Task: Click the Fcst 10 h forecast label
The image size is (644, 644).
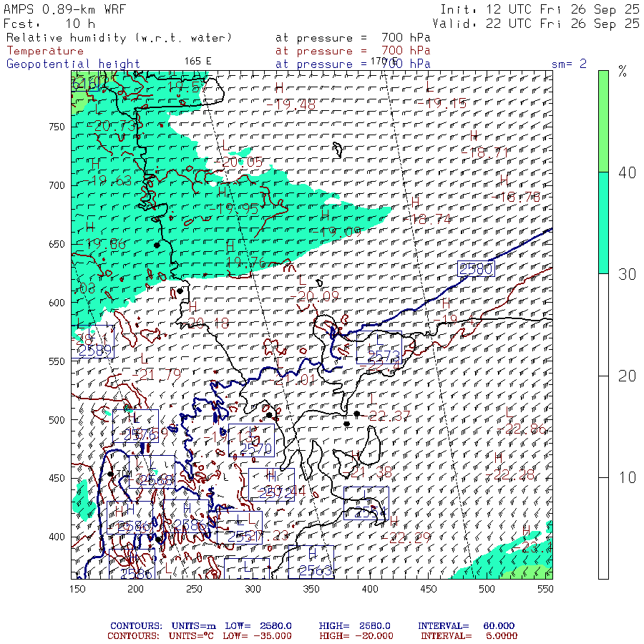Action: [49, 24]
